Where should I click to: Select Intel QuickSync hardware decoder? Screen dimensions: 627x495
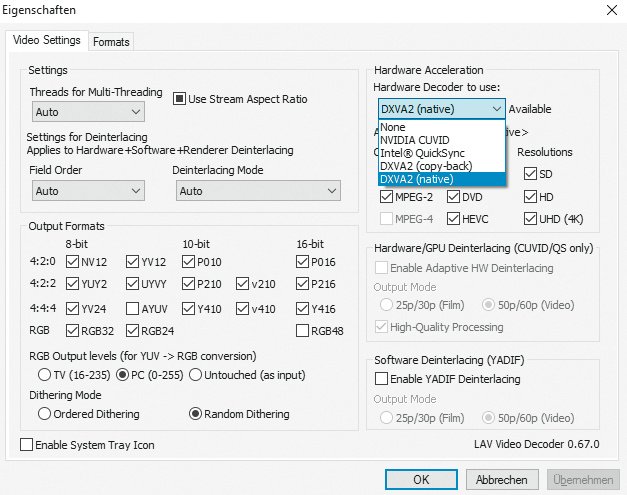(x=421, y=153)
